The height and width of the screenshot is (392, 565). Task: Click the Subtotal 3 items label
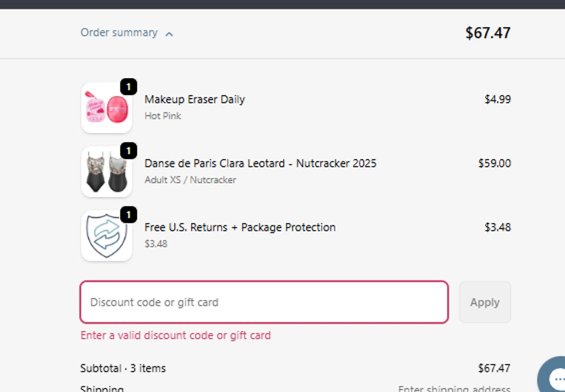coord(123,368)
